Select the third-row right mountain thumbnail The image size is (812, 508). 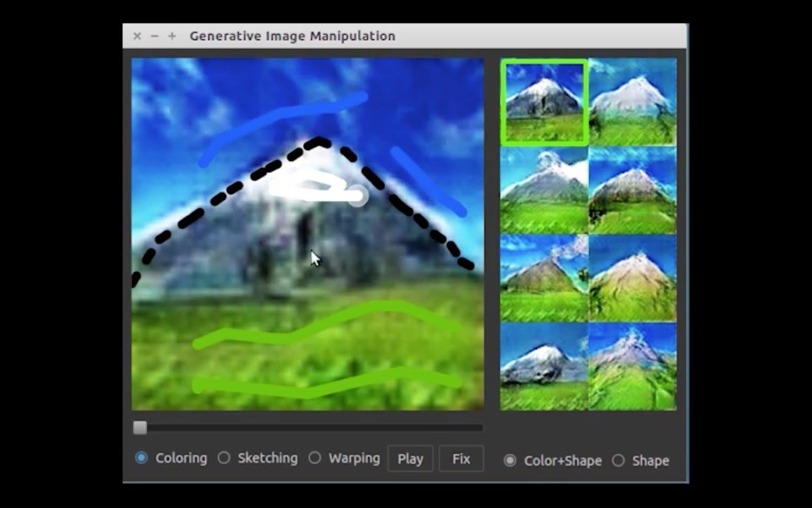pos(632,279)
